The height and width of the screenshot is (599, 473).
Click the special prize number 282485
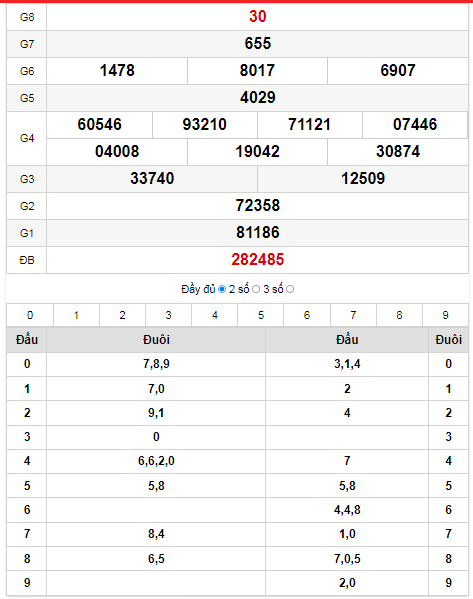click(258, 260)
